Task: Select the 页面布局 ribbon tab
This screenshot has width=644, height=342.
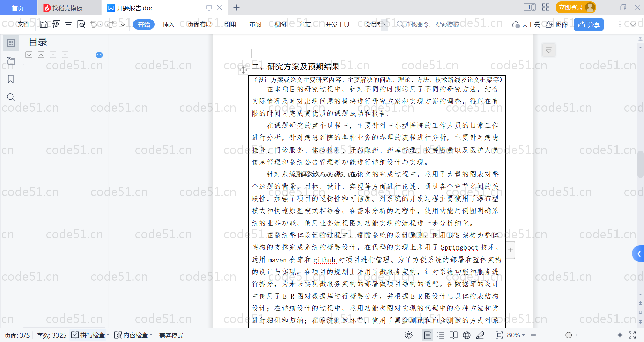Action: tap(199, 24)
